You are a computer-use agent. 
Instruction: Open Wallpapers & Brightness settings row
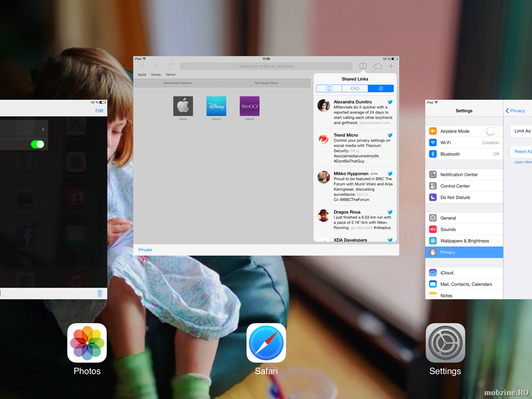click(464, 241)
